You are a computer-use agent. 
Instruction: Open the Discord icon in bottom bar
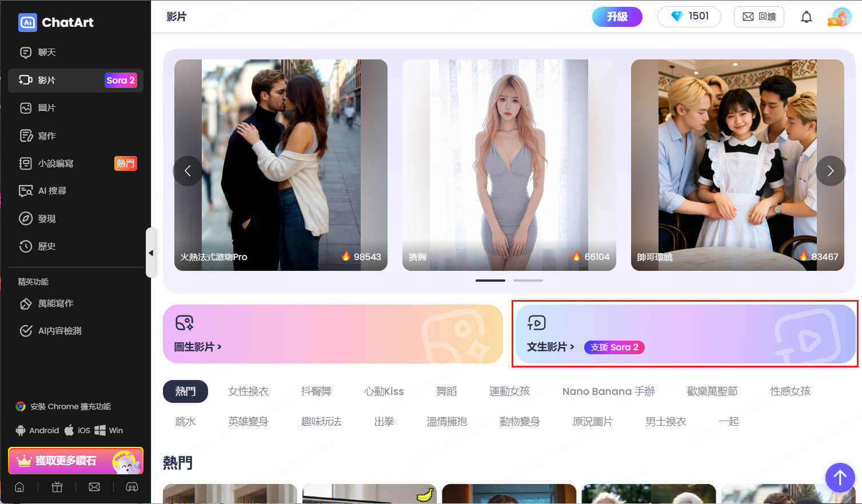(132, 487)
